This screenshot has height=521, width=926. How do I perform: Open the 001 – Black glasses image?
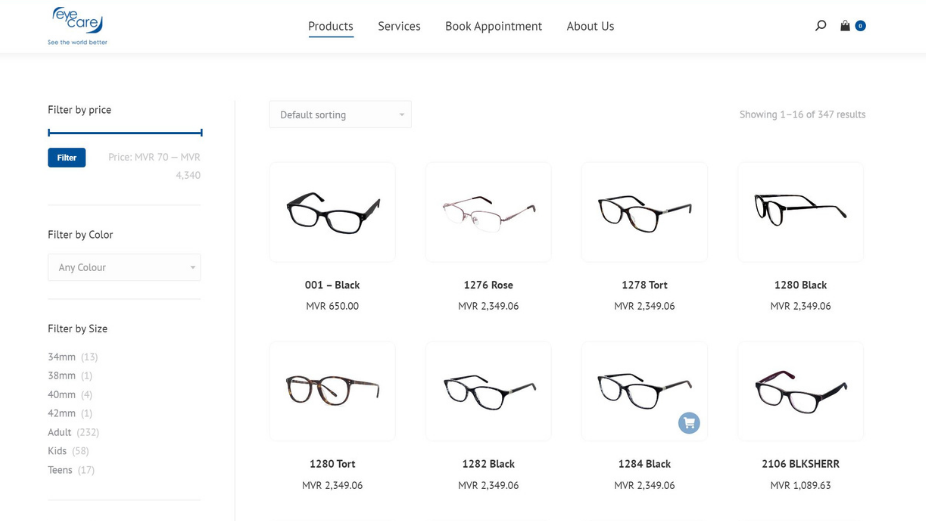pyautogui.click(x=332, y=211)
